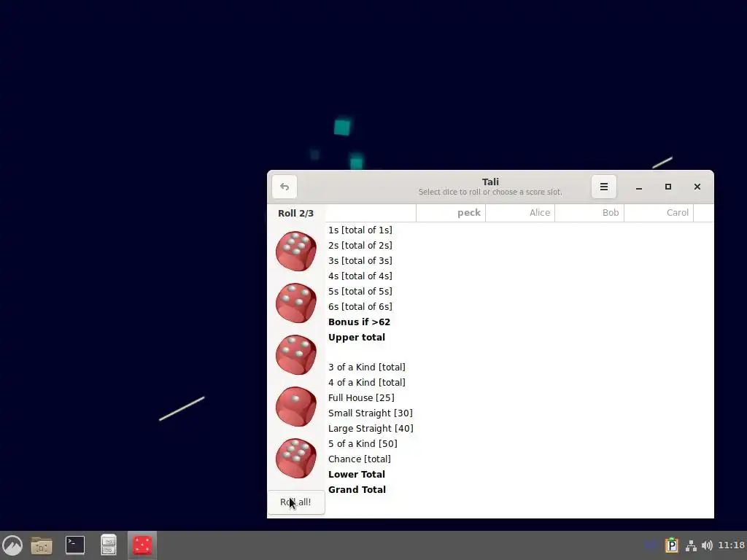This screenshot has width=747, height=560.
Task: Select the fifth die showing six
Action: point(296,458)
